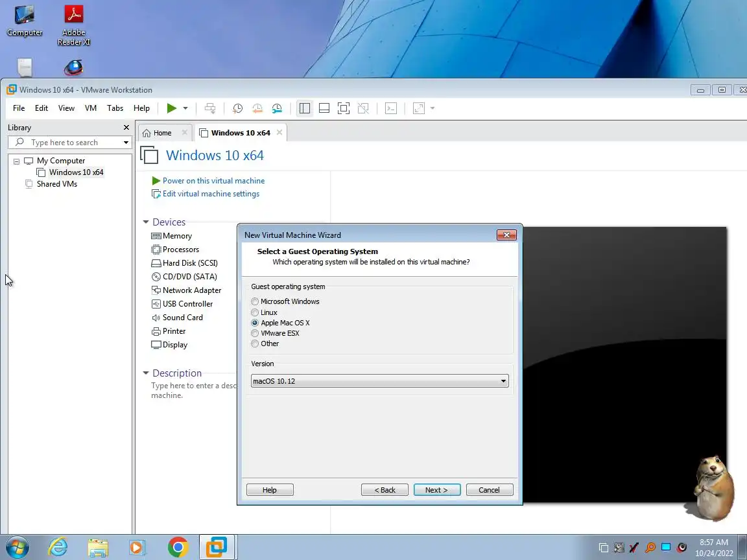Open the Help menu
Image resolution: width=747 pixels, height=560 pixels.
(x=141, y=108)
